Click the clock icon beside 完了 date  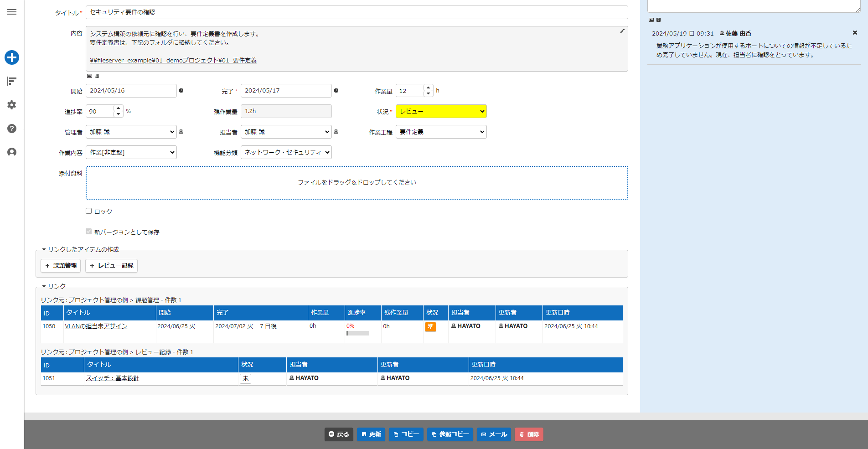[x=336, y=91]
